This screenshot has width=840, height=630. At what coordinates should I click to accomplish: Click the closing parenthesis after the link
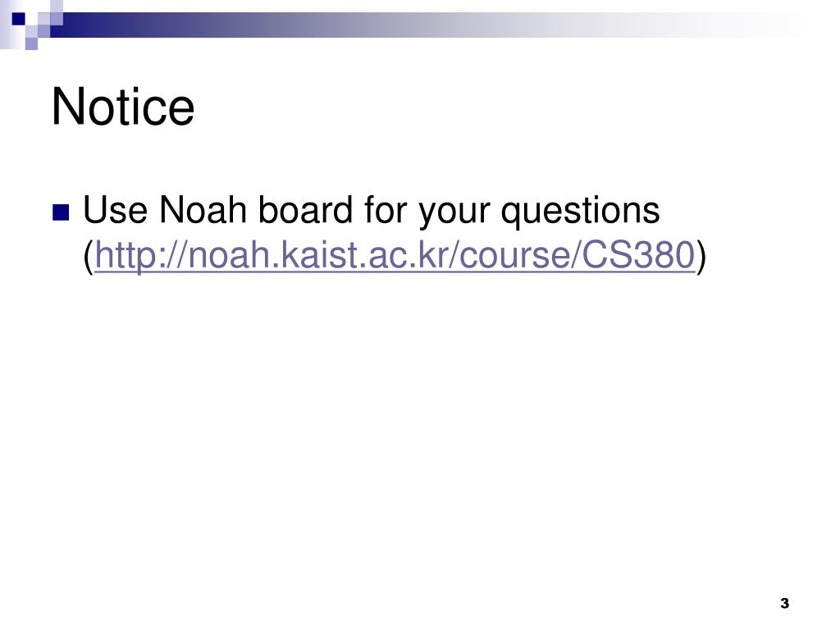point(701,257)
